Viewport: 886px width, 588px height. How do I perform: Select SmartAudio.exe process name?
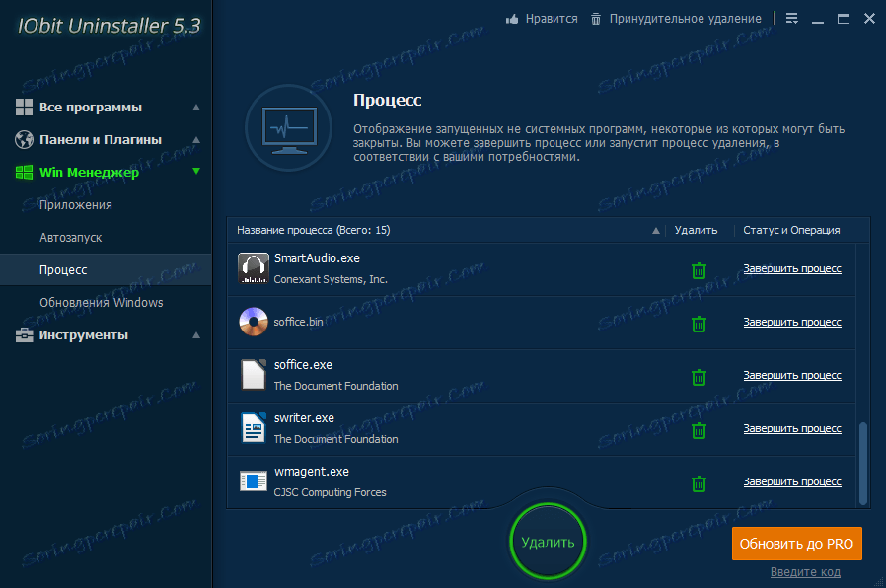(x=317, y=258)
